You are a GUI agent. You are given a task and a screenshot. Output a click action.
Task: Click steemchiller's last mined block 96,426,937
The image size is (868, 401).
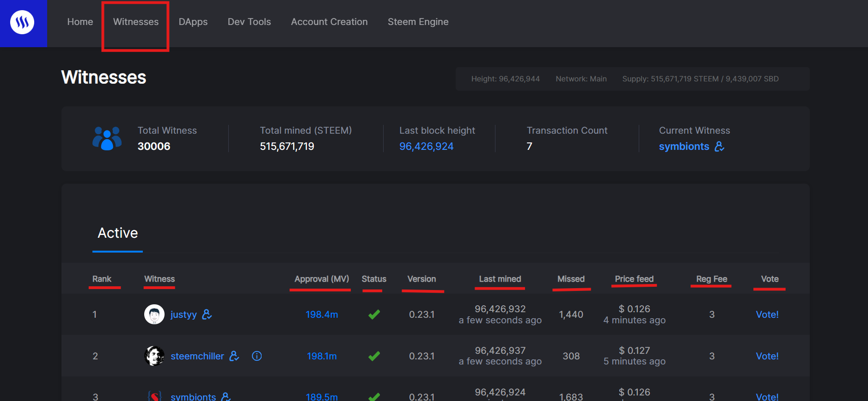coord(500,351)
